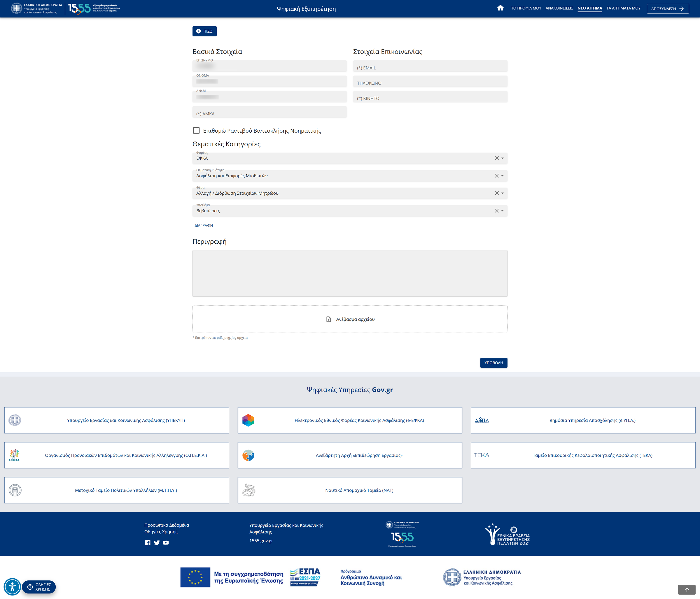Click the ΠΙΣΩ back button

[x=204, y=31]
